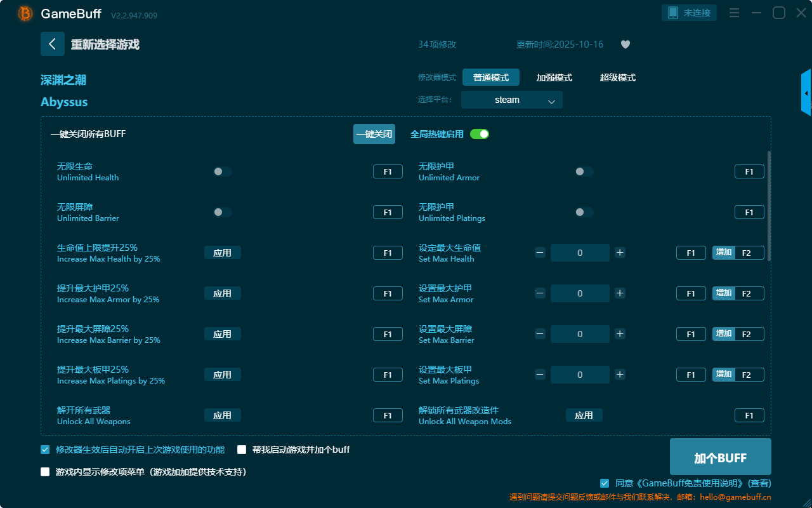Toggle Unlimited Platings switch
Screen dimensions: 812x508
pyautogui.click(x=584, y=212)
